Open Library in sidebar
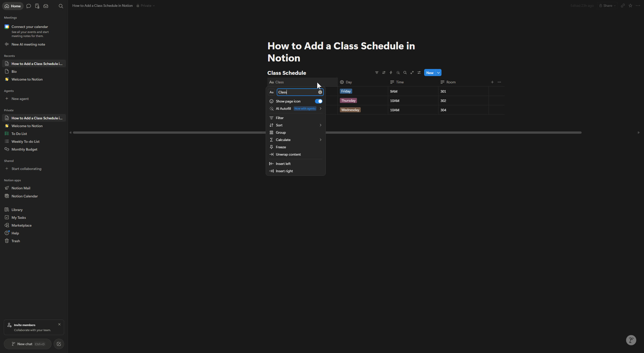644x353 pixels. click(34, 210)
